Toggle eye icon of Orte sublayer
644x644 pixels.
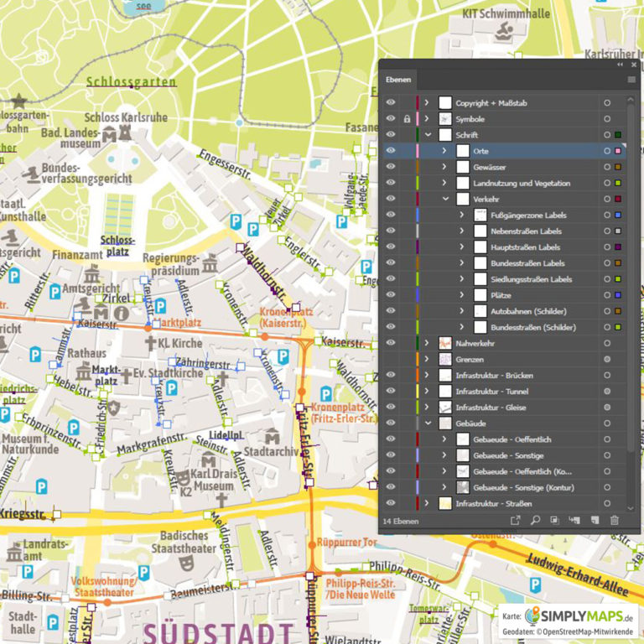[x=391, y=151]
